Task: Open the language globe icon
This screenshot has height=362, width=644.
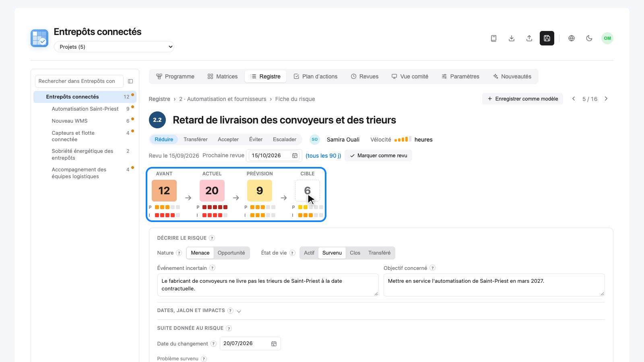Action: tap(571, 38)
